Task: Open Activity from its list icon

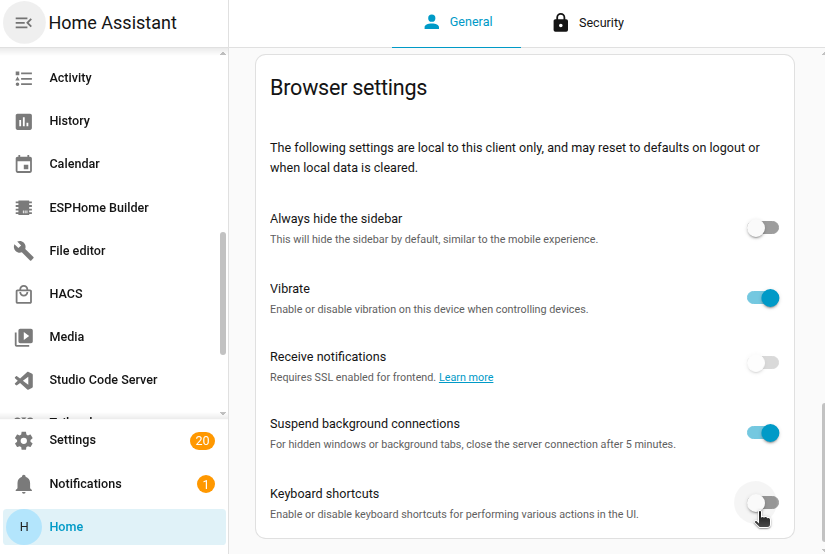Action: click(24, 78)
